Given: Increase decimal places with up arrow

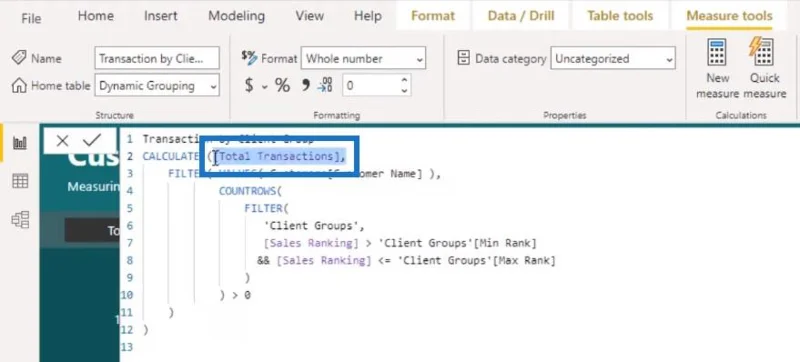Looking at the screenshot, I should (x=405, y=81).
